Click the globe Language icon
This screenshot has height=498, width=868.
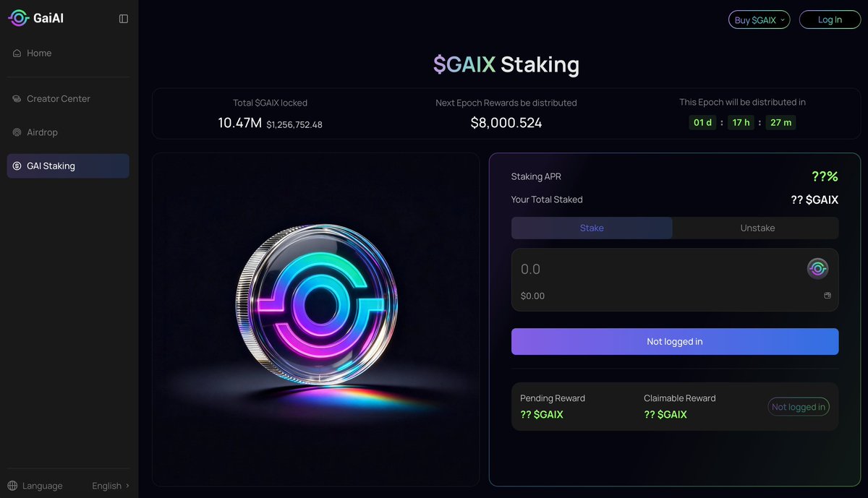pos(12,486)
